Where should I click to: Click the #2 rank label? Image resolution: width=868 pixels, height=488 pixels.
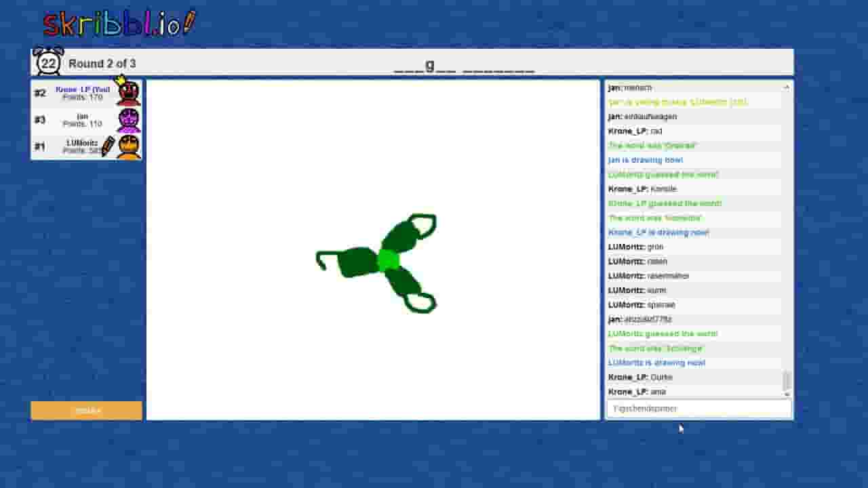tap(39, 94)
